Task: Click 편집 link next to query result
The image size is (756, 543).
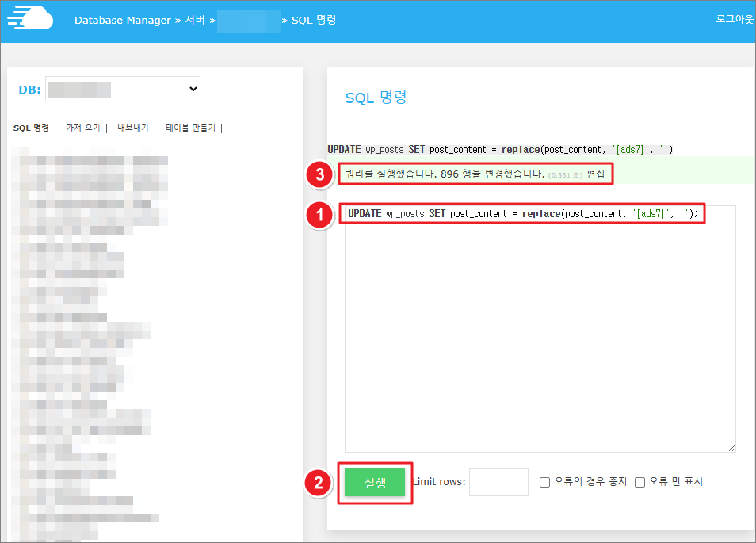Action: click(x=595, y=174)
